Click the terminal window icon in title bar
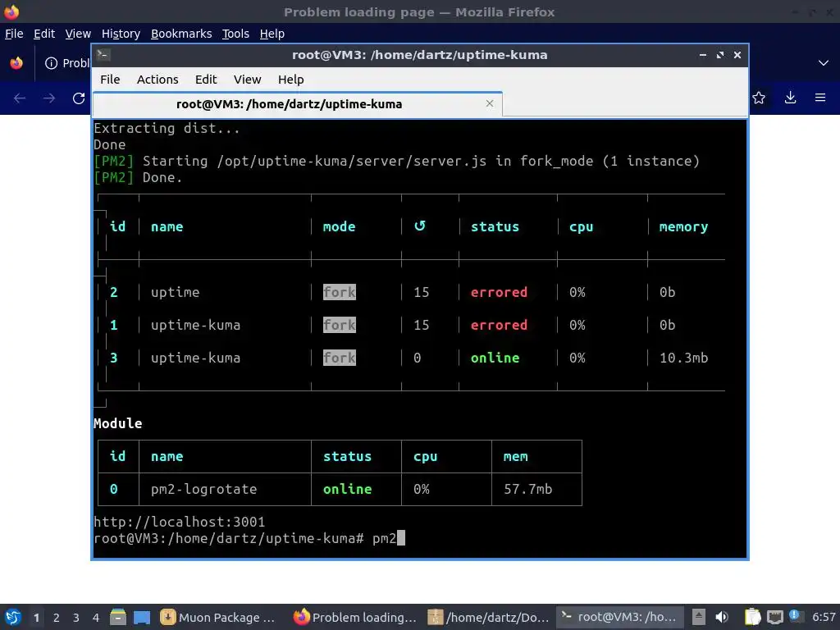The height and width of the screenshot is (630, 840). point(103,55)
